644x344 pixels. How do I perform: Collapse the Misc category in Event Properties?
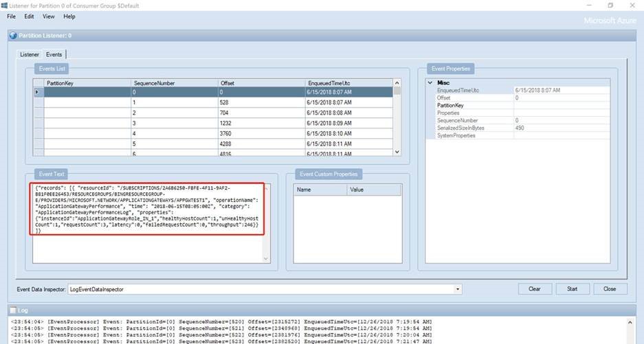pos(430,82)
